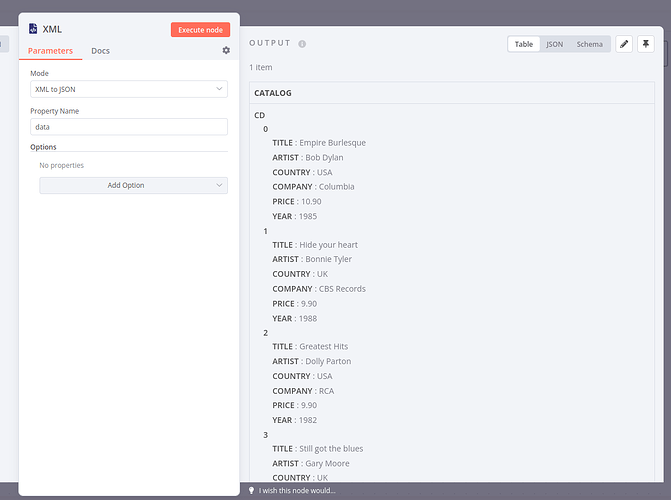Open Mode dropdown XML to JSON
671x500 pixels.
coord(129,89)
